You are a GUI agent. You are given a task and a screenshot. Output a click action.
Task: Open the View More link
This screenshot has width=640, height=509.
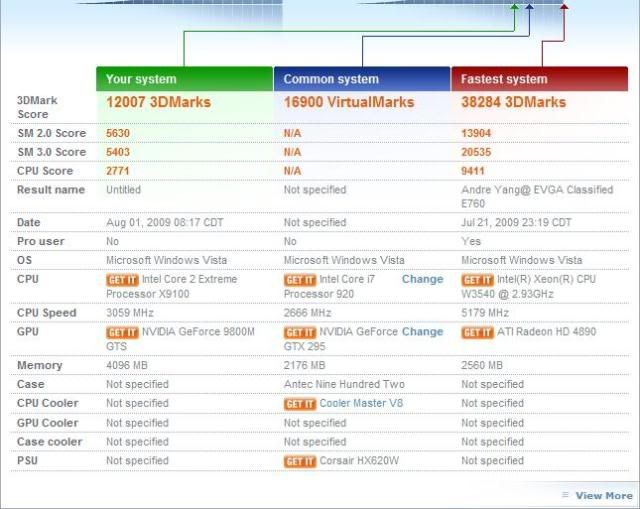[604, 496]
